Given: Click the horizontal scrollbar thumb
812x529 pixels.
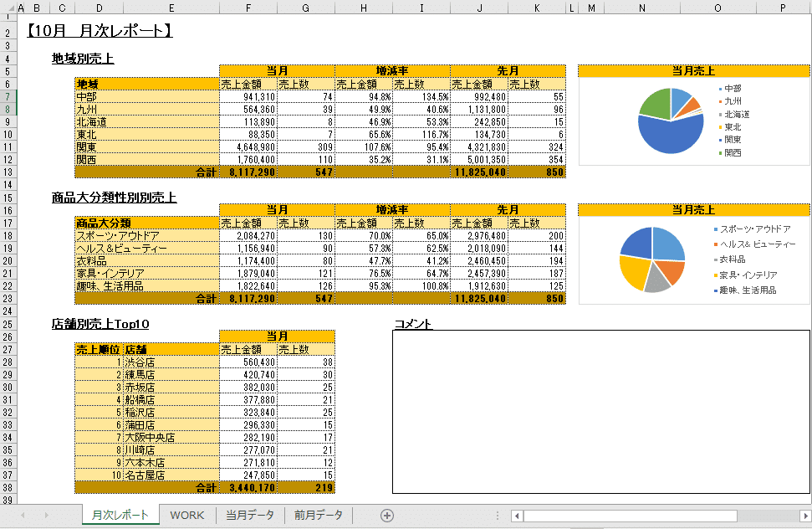Looking at the screenshot, I should (x=631, y=516).
